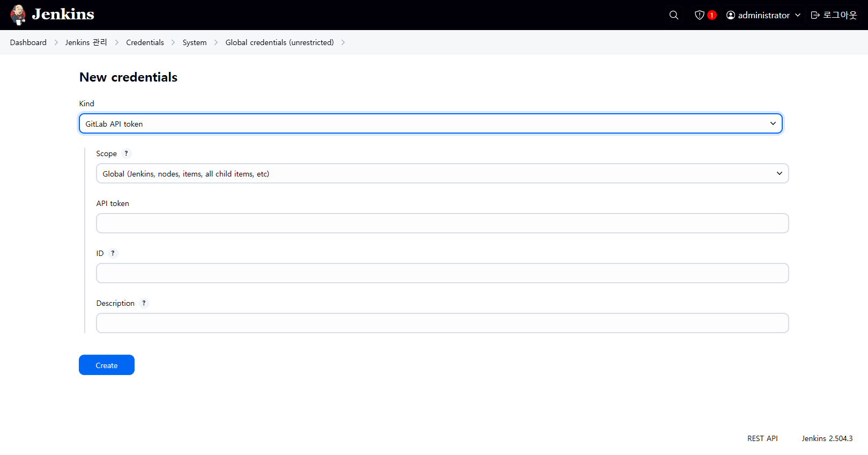Open the search magnifier icon
The image size is (868, 455).
point(674,15)
